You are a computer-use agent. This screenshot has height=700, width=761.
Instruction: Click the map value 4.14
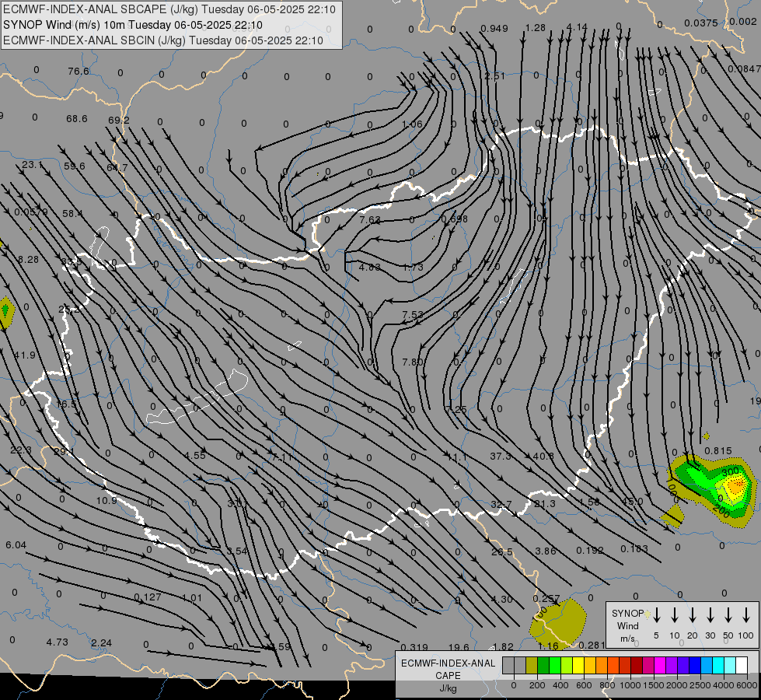pos(577,27)
